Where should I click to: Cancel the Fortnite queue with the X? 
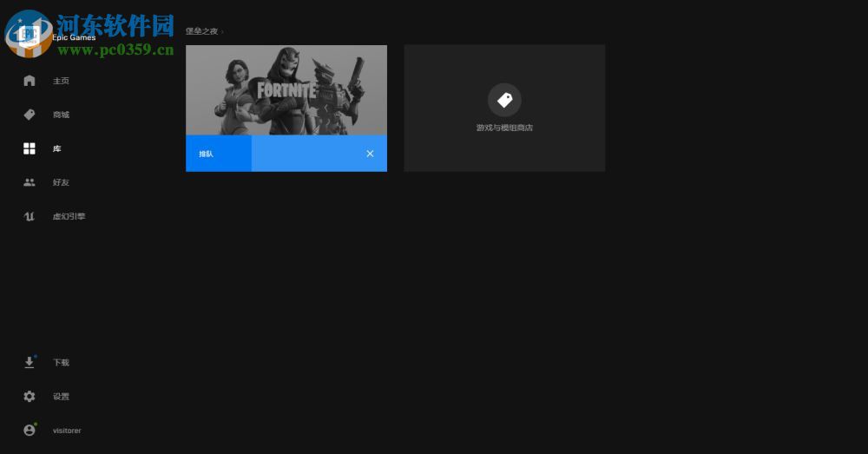coord(370,154)
